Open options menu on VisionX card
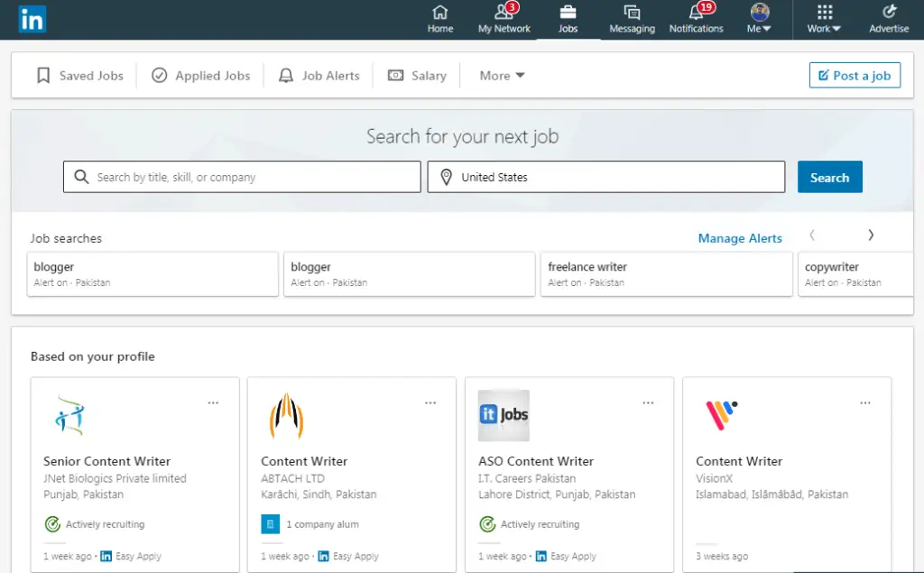The image size is (924, 573). click(x=864, y=402)
